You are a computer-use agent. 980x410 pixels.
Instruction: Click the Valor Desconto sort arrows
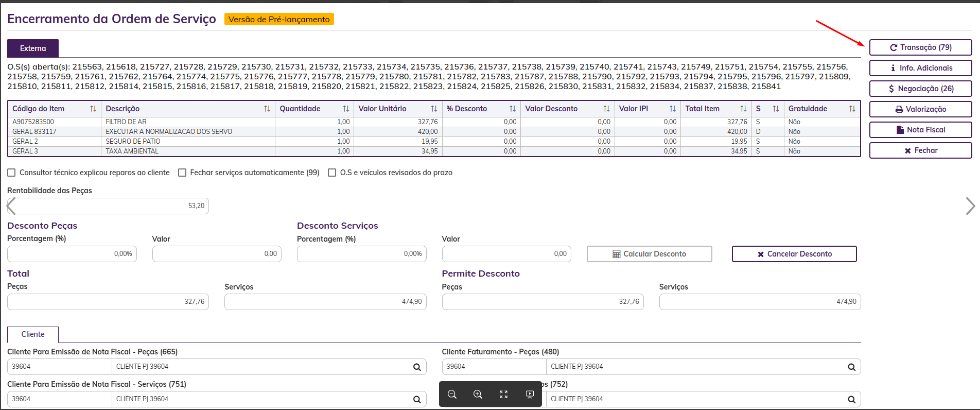pyautogui.click(x=606, y=109)
